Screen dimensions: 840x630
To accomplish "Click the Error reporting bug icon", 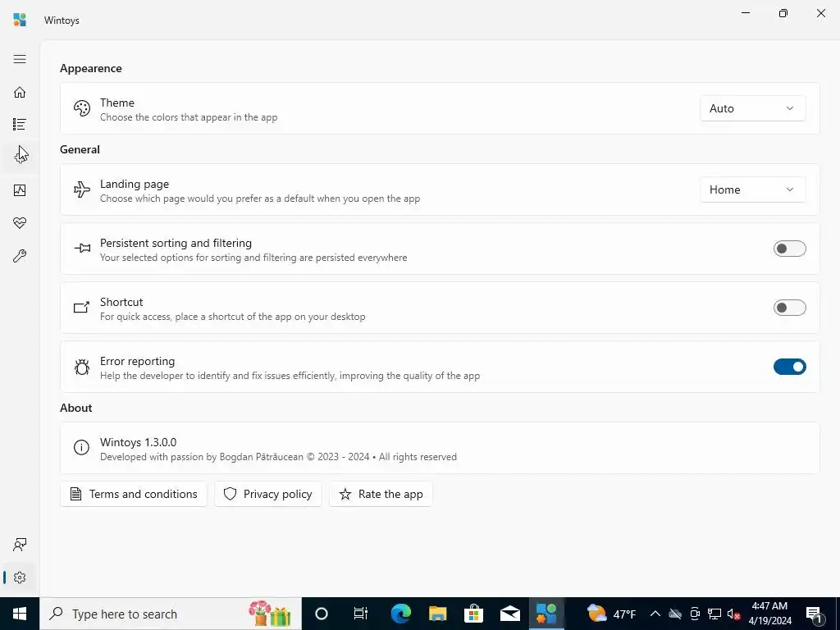I will 82,367.
